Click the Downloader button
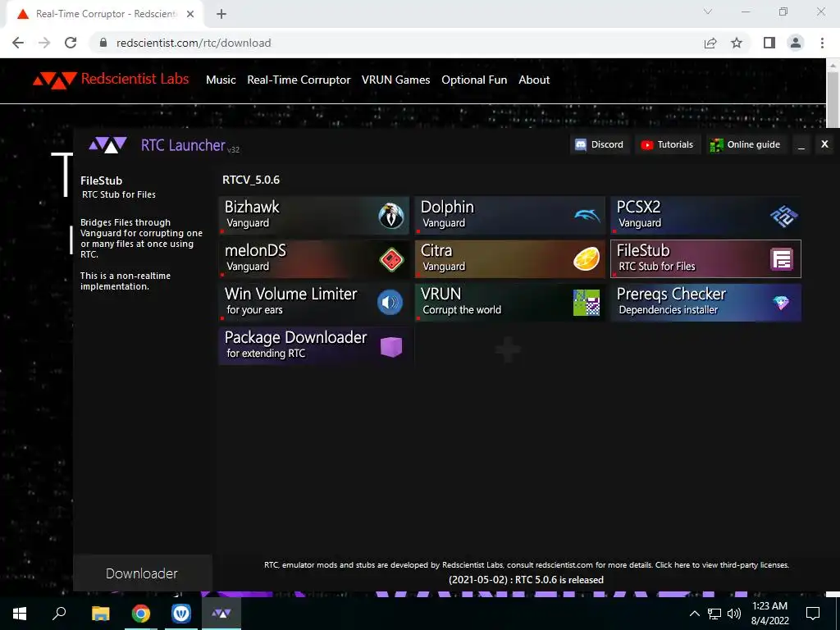840x630 pixels. tap(142, 573)
